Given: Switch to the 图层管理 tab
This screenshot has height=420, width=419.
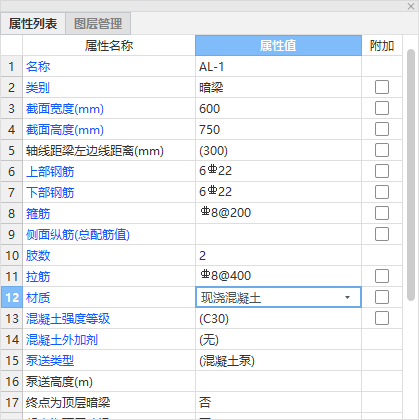Looking at the screenshot, I should 98,24.
